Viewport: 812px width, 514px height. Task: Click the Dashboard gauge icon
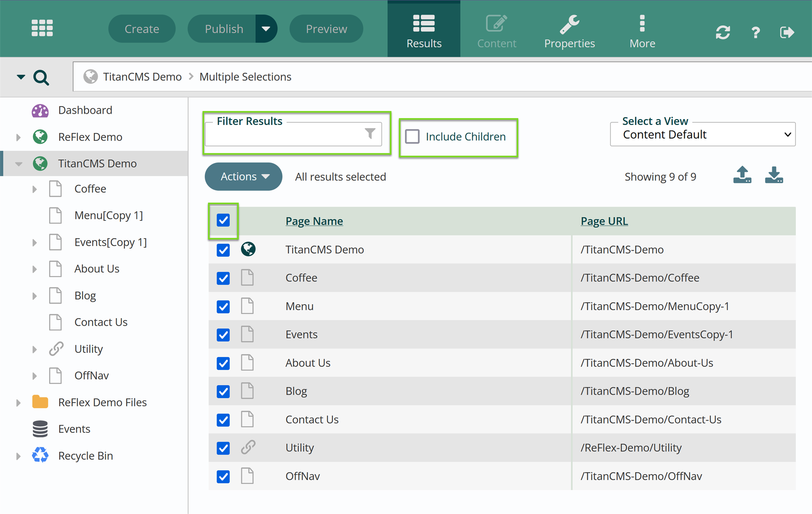[x=40, y=111]
